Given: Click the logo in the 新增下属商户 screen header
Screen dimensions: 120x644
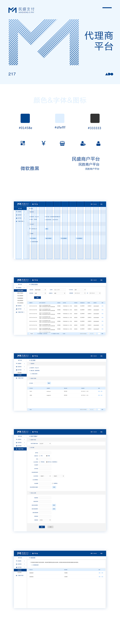Looking at the screenshot, I should tap(23, 432).
